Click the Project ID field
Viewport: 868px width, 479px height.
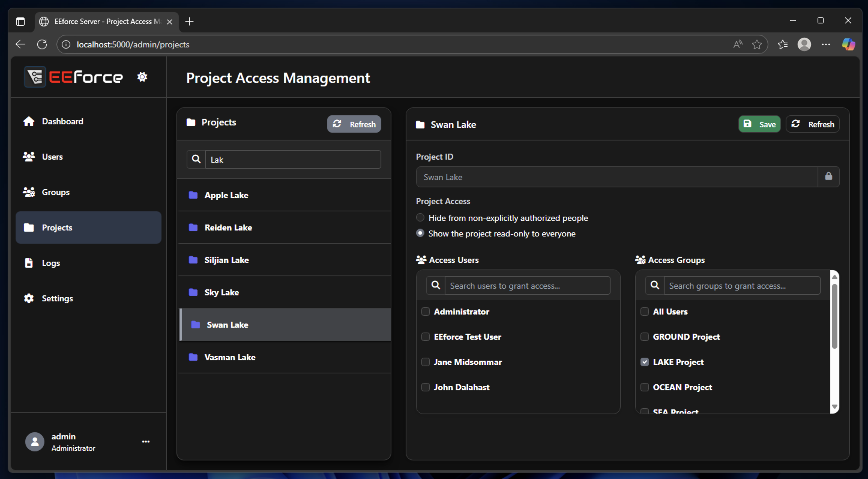pyautogui.click(x=616, y=176)
